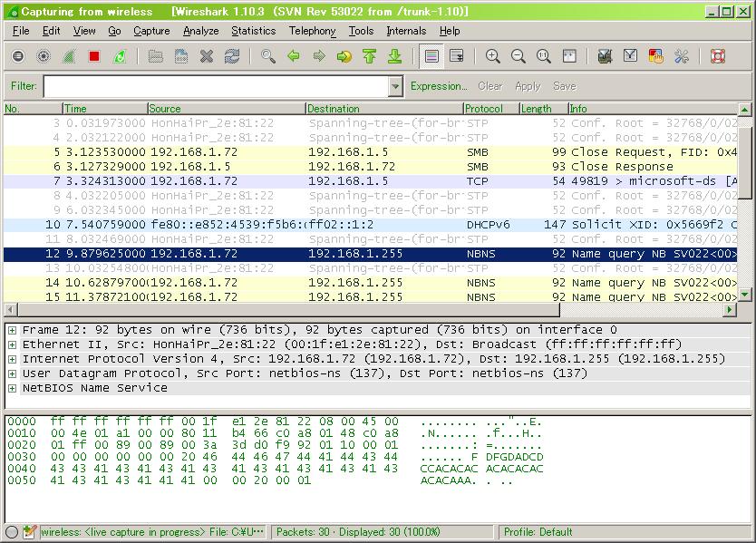Open the Analyze menu
Viewport: 756px width, 543px height.
[200, 31]
